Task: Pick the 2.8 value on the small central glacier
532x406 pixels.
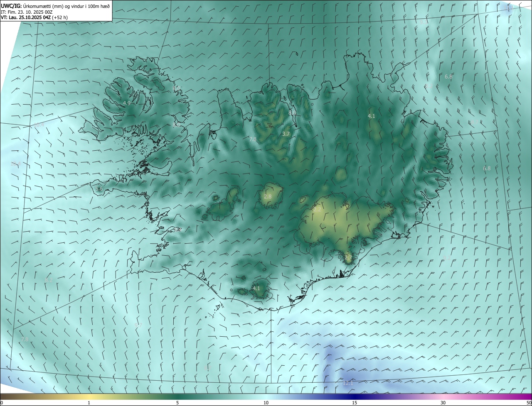Action: click(x=268, y=196)
